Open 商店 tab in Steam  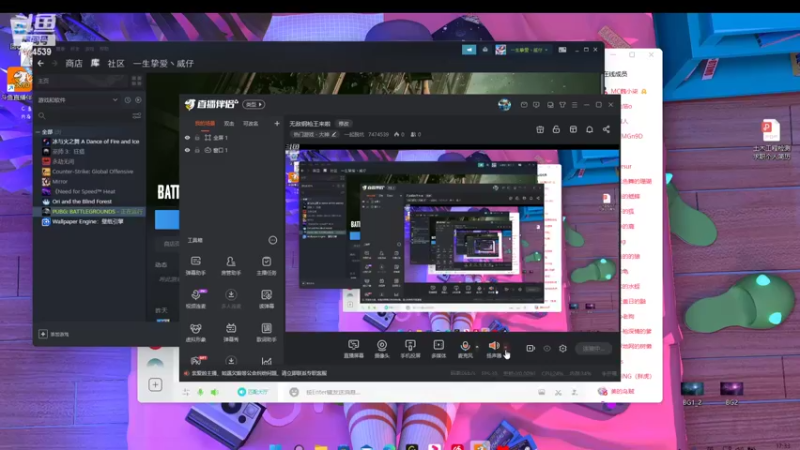pos(74,63)
